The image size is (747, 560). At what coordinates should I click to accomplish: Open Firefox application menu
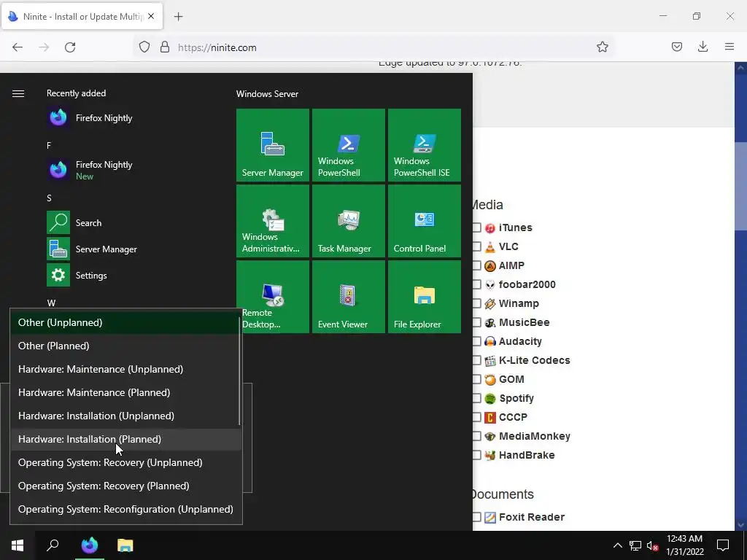coord(729,47)
